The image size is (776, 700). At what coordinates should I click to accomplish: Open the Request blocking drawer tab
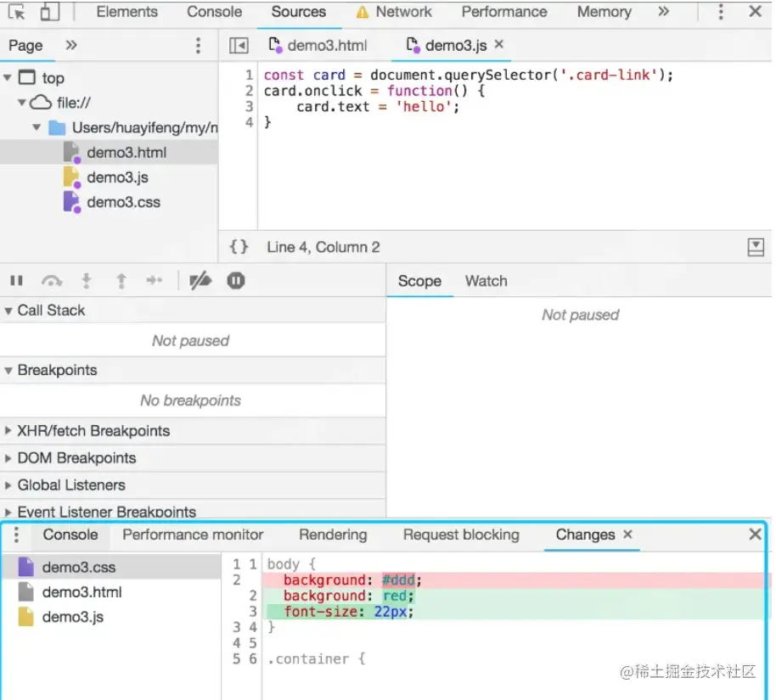pos(461,535)
